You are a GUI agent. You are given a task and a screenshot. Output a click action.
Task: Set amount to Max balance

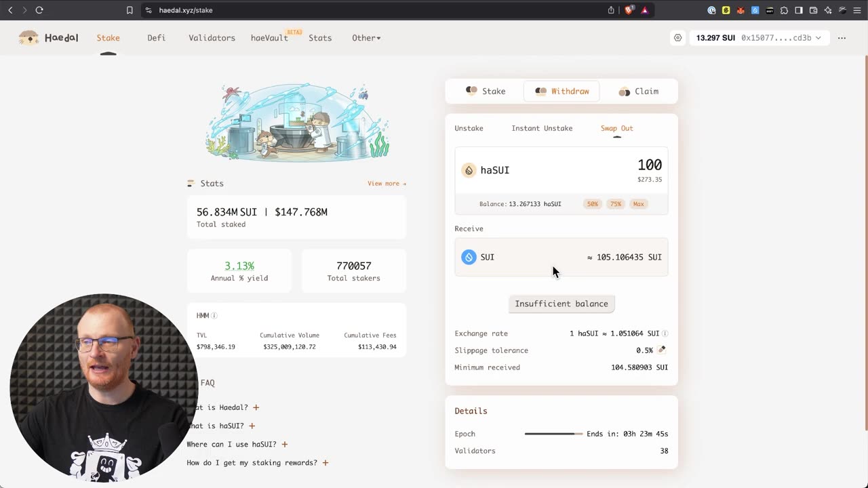(638, 204)
